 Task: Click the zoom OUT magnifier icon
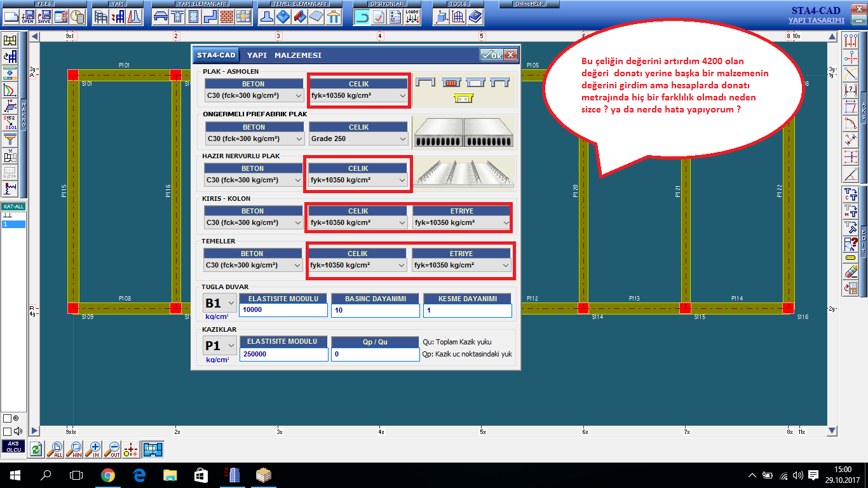click(x=113, y=450)
